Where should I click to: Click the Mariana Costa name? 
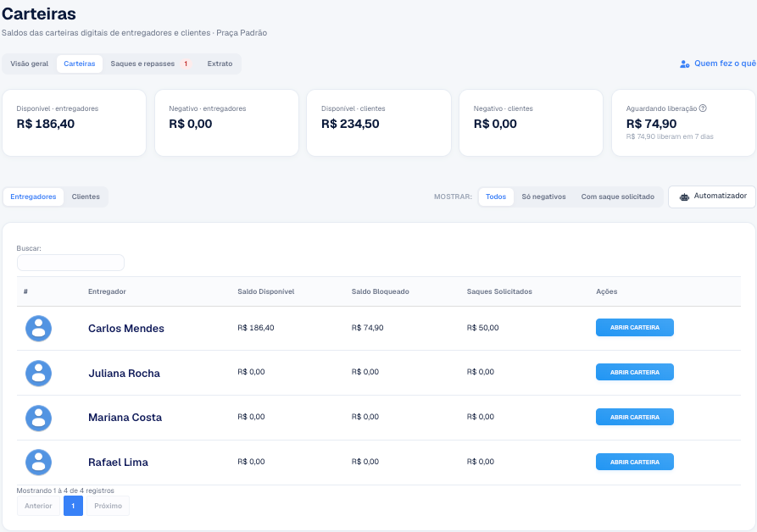(125, 418)
